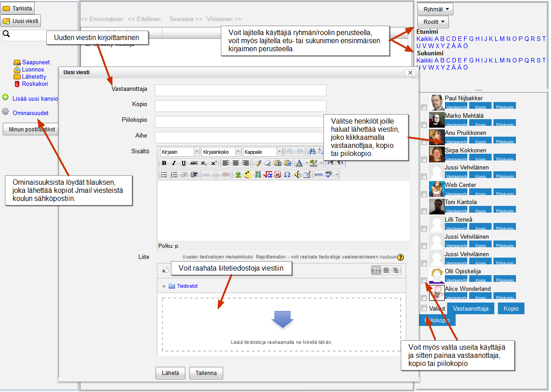This screenshot has width=551, height=392.
Task: Check the box next to Paul Nijbakker
Action: (x=424, y=107)
